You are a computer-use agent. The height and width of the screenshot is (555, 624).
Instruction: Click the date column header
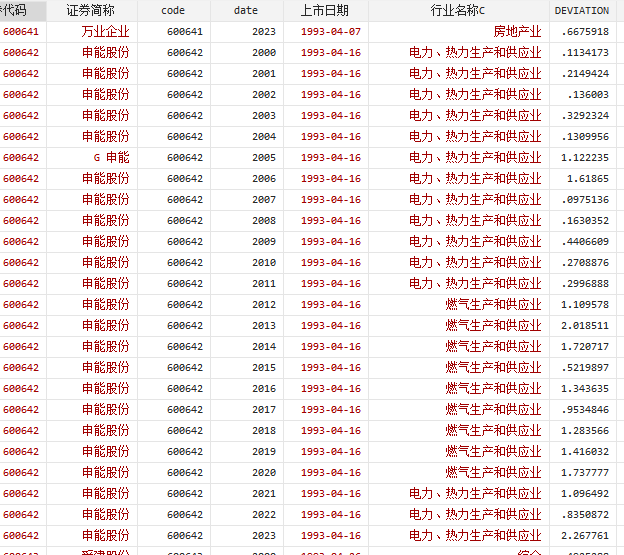246,11
